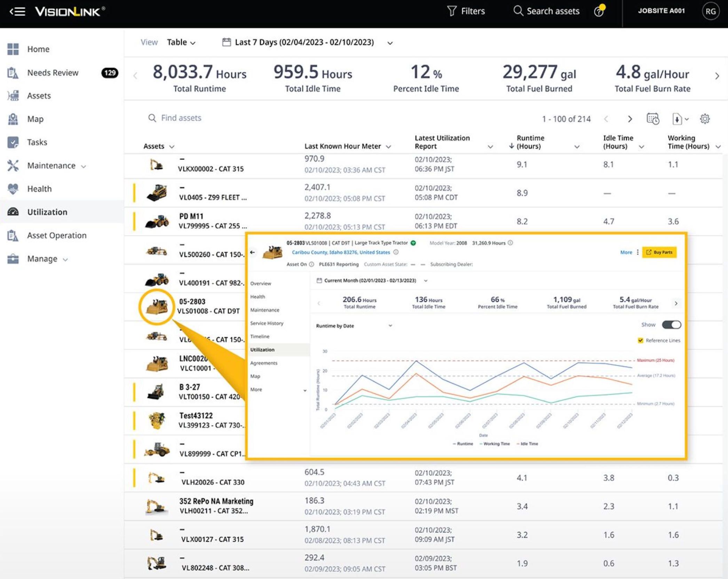728x579 pixels.
Task: Click the Find assets search field
Action: point(181,118)
